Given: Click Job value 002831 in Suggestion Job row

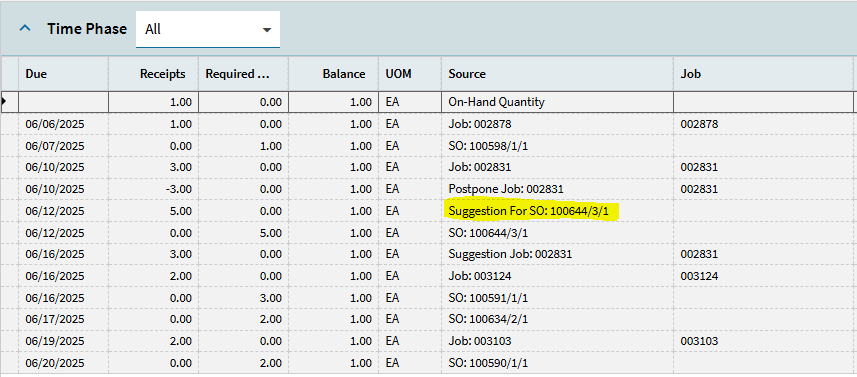Looking at the screenshot, I should pyautogui.click(x=699, y=254).
